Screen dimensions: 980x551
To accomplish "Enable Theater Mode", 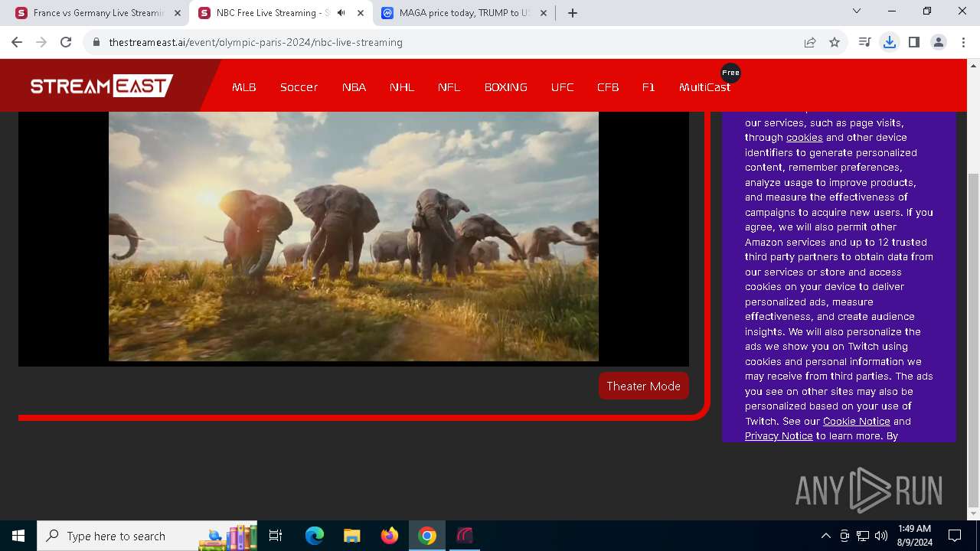I will (643, 386).
